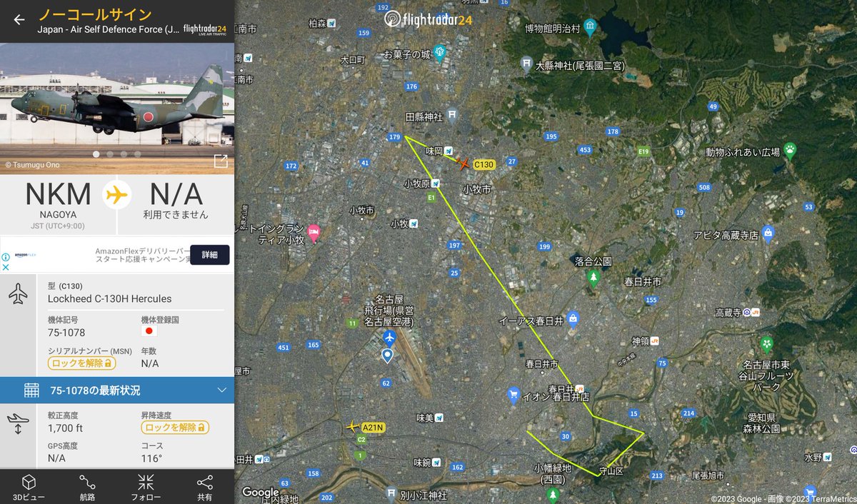This screenshot has width=857, height=504.
Task: Click the Nagoya airport pin marker
Action: pos(388,356)
